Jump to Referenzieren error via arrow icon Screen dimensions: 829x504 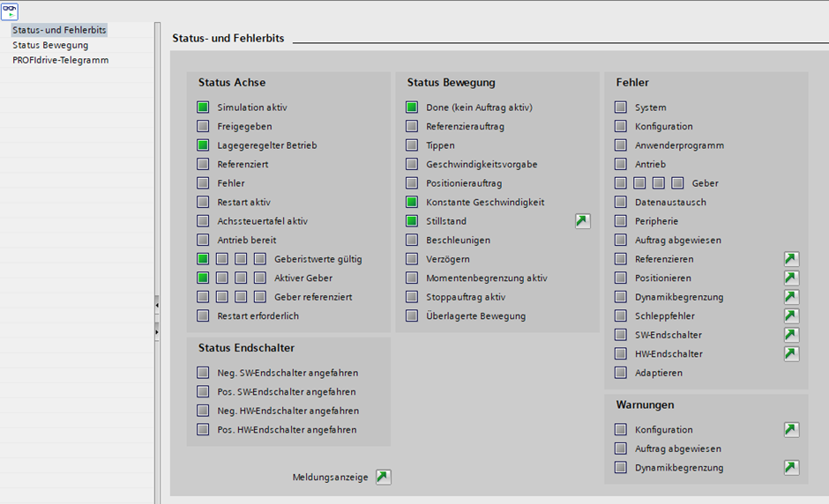791,259
